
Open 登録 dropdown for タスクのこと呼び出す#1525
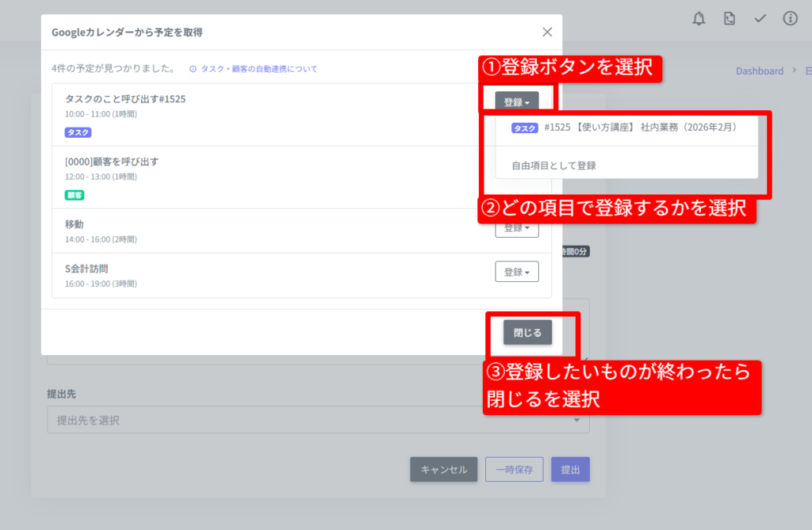[517, 102]
